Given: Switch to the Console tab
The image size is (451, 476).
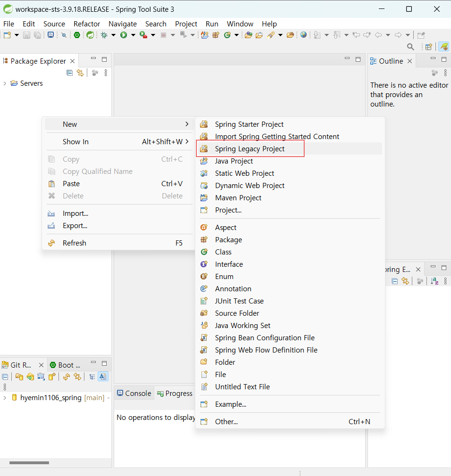Looking at the screenshot, I should click(x=134, y=393).
